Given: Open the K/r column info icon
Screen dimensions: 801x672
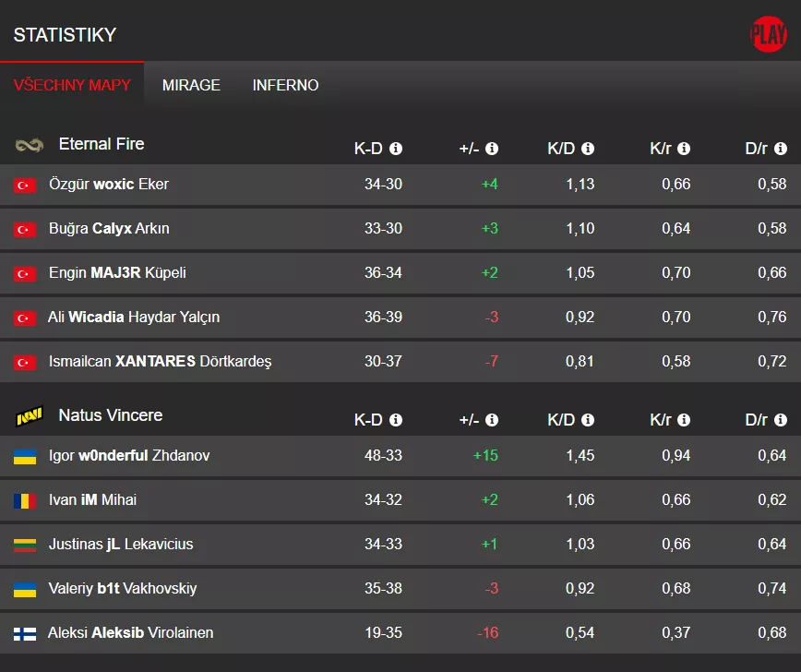Looking at the screenshot, I should click(x=685, y=148).
